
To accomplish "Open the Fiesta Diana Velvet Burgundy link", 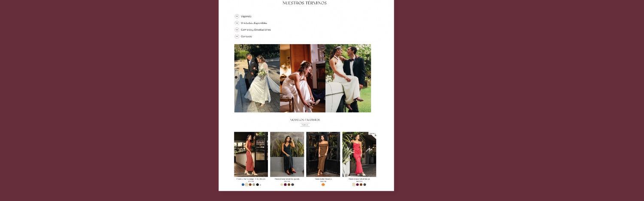I will [287, 179].
